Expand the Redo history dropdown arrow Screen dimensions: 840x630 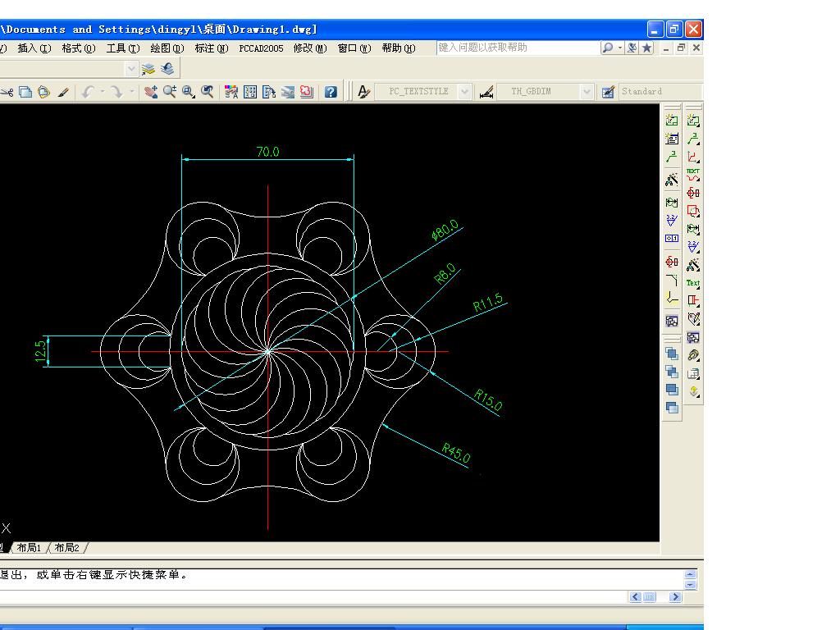(x=131, y=92)
